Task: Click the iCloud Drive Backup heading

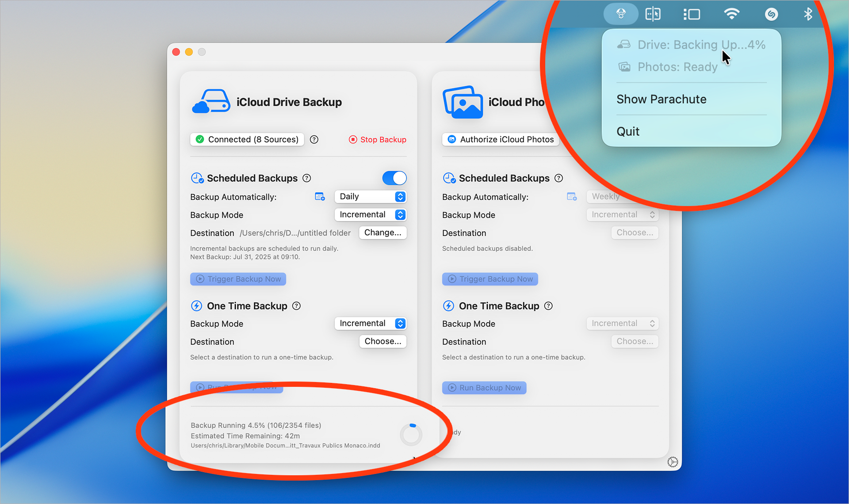Action: coord(289,102)
